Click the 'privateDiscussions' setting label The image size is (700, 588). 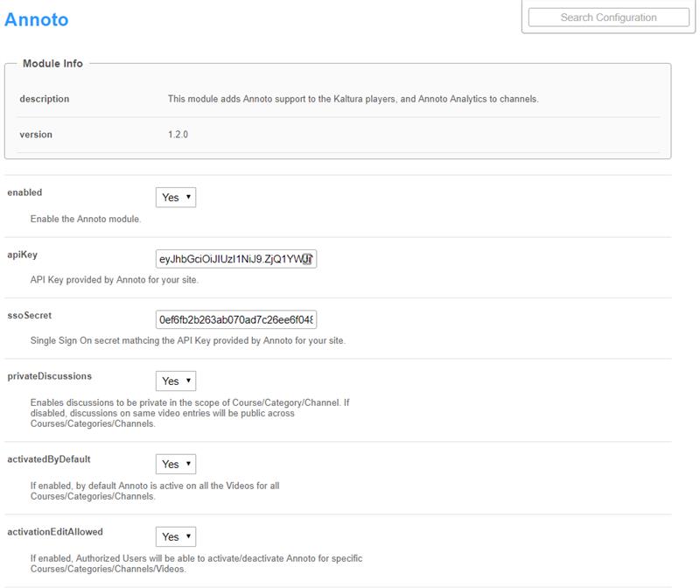(x=50, y=376)
